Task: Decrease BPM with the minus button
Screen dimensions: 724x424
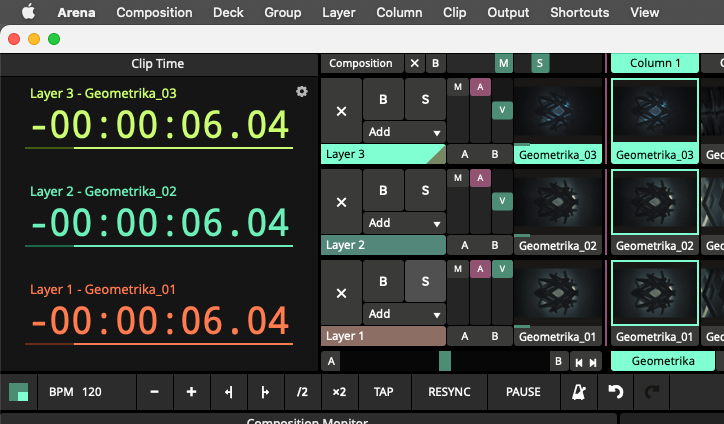Action: [154, 392]
